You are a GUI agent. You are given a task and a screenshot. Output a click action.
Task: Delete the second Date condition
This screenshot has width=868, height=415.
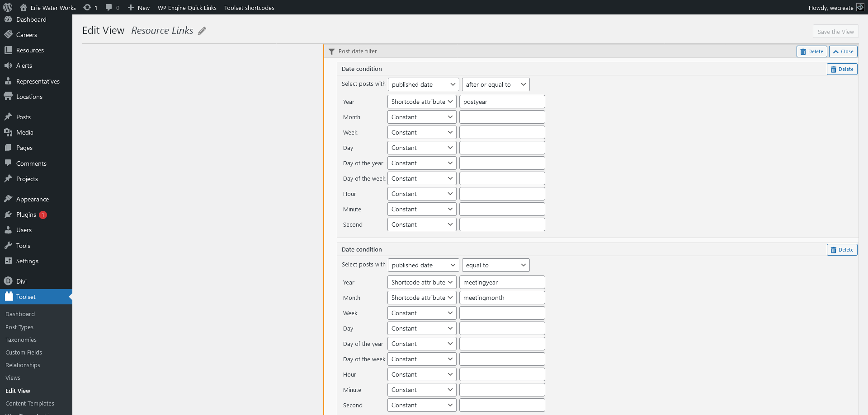pyautogui.click(x=842, y=250)
